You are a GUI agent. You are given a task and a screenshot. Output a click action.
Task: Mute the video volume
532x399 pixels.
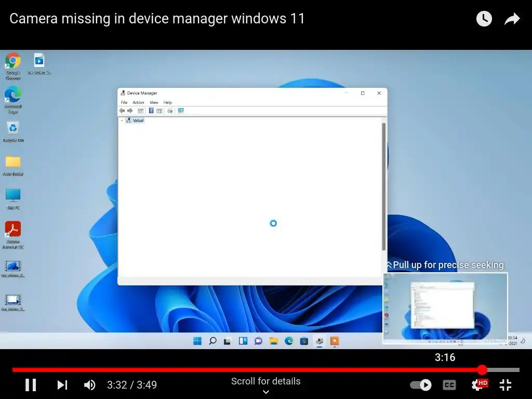89,385
